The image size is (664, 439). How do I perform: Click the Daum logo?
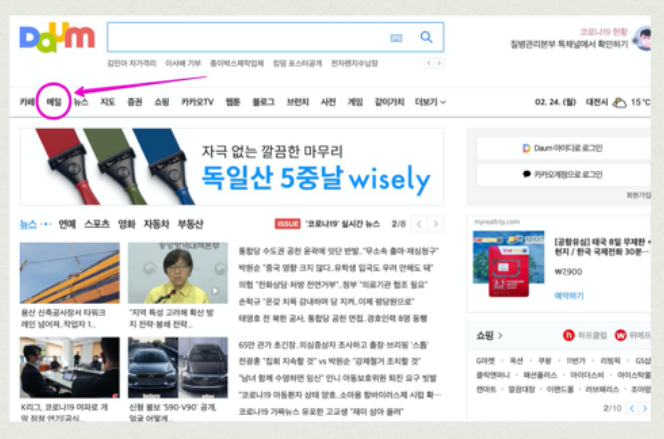[x=57, y=37]
